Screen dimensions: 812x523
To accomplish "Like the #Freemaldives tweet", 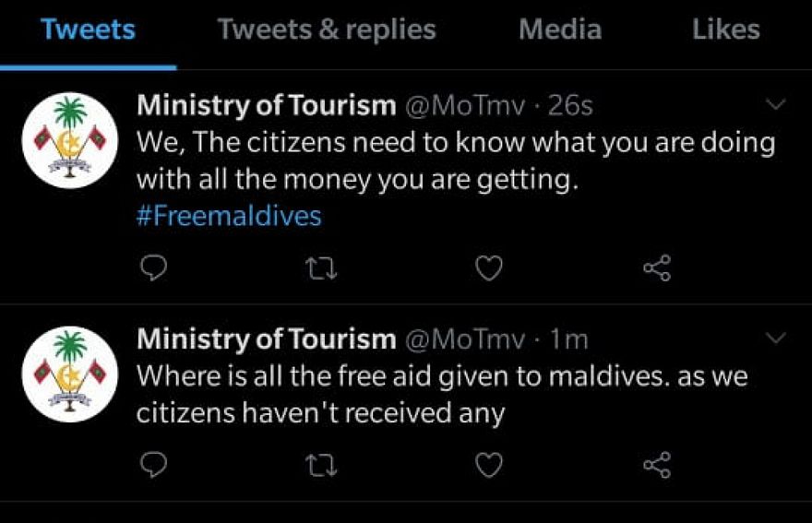I will coord(488,268).
